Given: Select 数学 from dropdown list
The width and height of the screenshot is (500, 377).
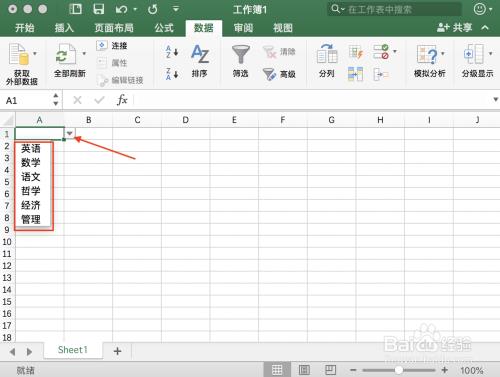Looking at the screenshot, I should pyautogui.click(x=31, y=163).
